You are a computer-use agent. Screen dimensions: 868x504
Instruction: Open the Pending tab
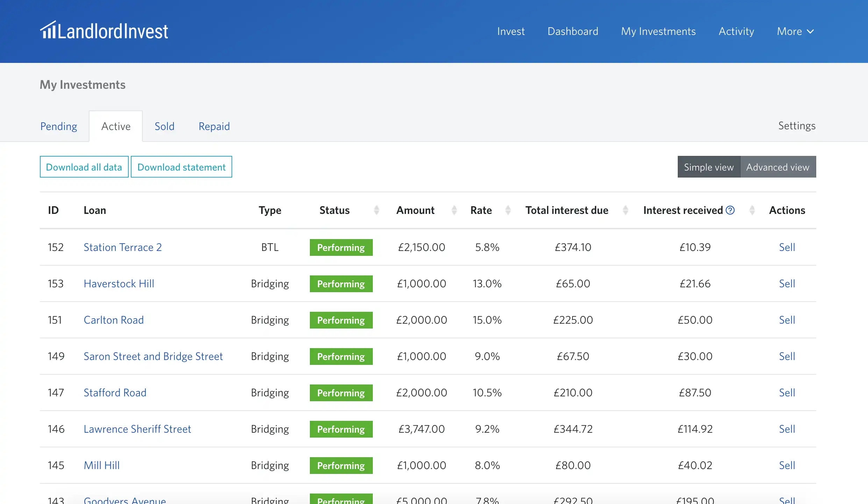click(x=59, y=126)
